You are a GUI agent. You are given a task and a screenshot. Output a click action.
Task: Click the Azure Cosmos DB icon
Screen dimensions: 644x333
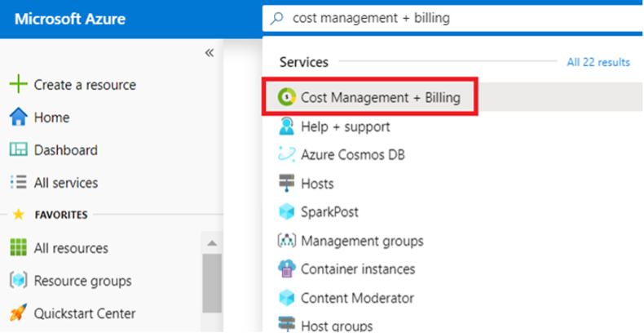287,155
